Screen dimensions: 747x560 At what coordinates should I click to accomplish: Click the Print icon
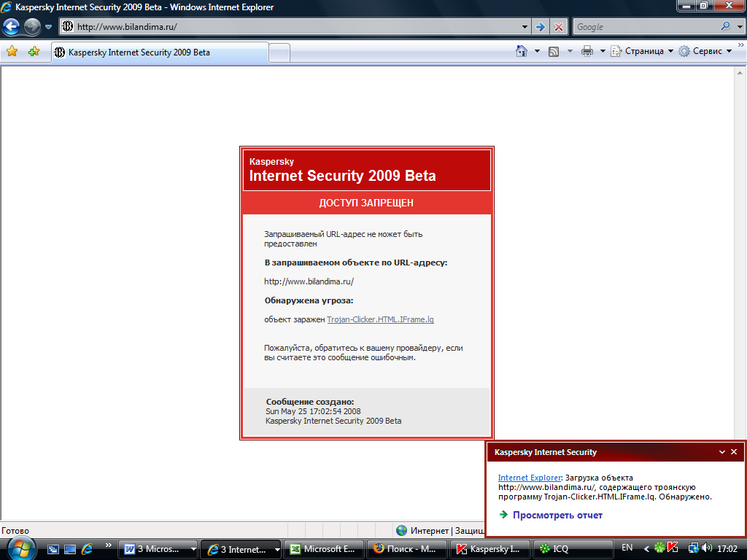point(587,52)
